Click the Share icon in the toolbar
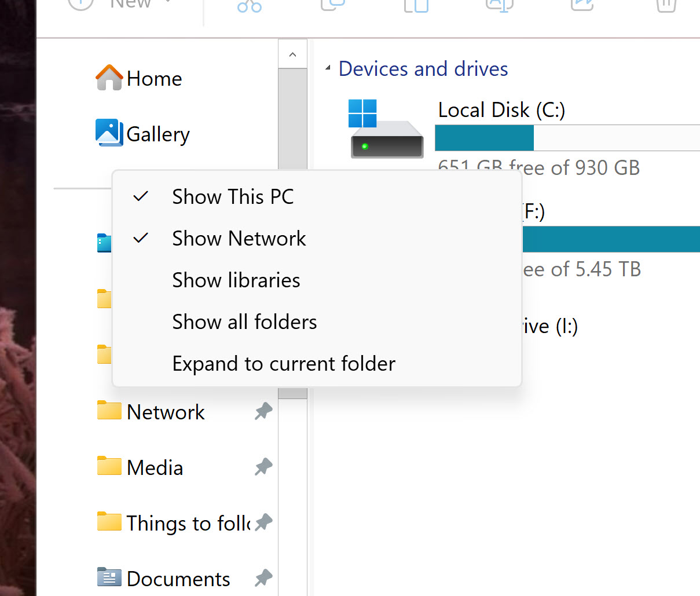The height and width of the screenshot is (596, 700). tap(581, 6)
